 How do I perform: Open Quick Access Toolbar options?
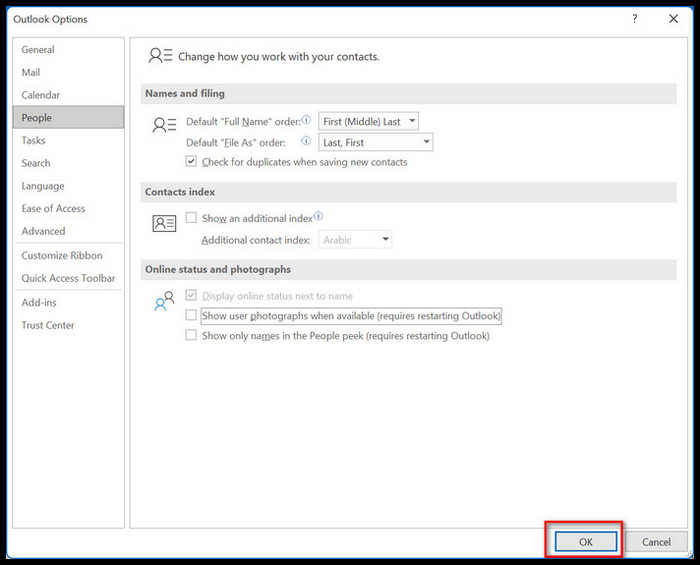tap(68, 278)
